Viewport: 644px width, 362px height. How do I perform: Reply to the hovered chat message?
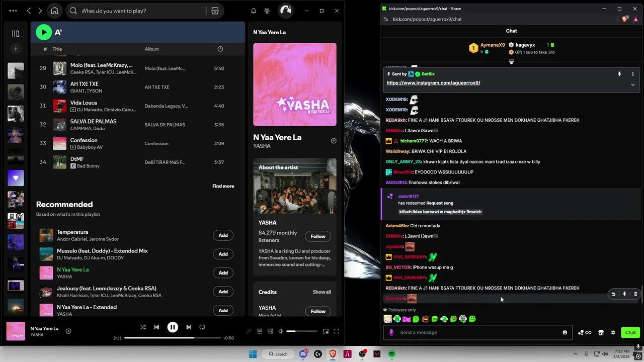[613, 294]
